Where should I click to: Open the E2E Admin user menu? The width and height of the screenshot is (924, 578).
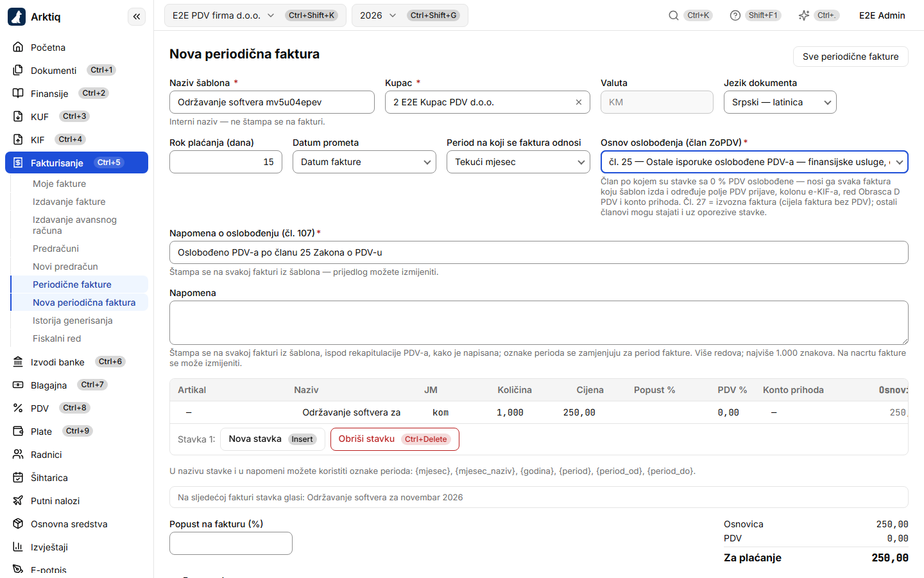(882, 15)
